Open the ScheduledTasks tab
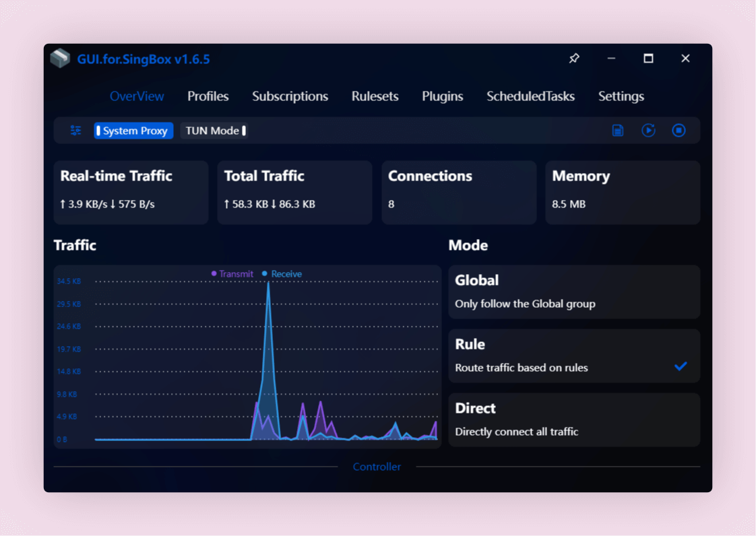This screenshot has height=536, width=756. 531,96
